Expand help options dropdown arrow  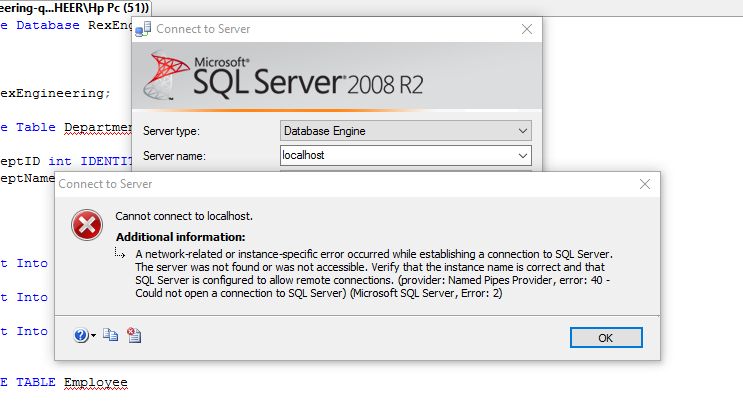coord(93,336)
